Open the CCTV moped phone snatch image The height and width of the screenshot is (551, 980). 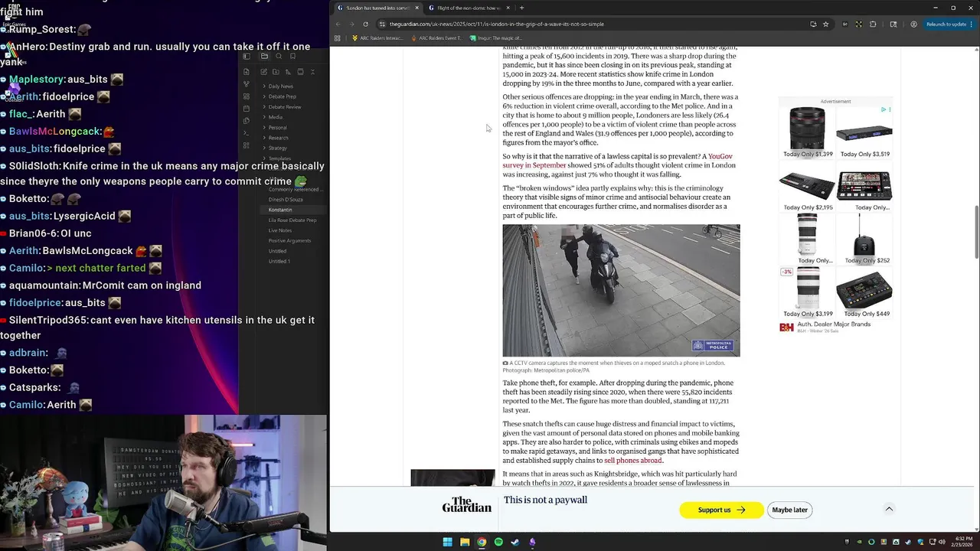click(621, 290)
